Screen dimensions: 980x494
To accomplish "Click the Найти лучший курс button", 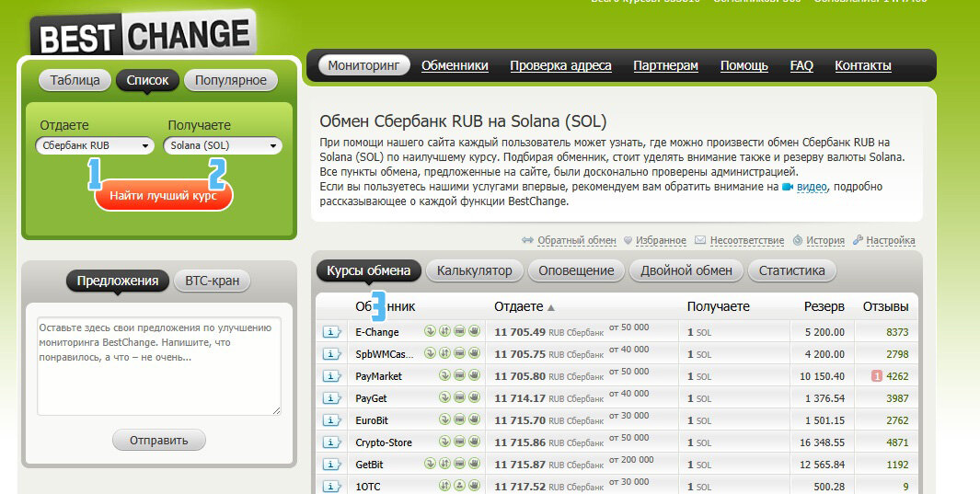I will (164, 195).
